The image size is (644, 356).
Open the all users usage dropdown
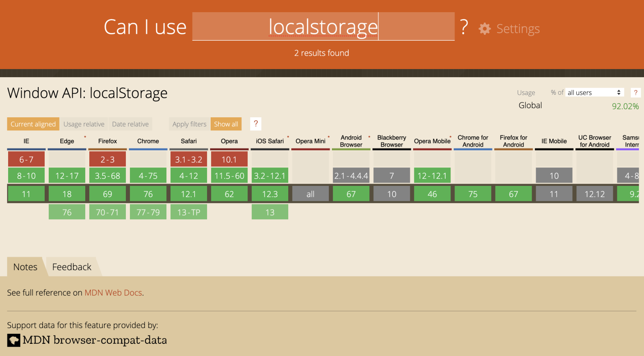[594, 92]
